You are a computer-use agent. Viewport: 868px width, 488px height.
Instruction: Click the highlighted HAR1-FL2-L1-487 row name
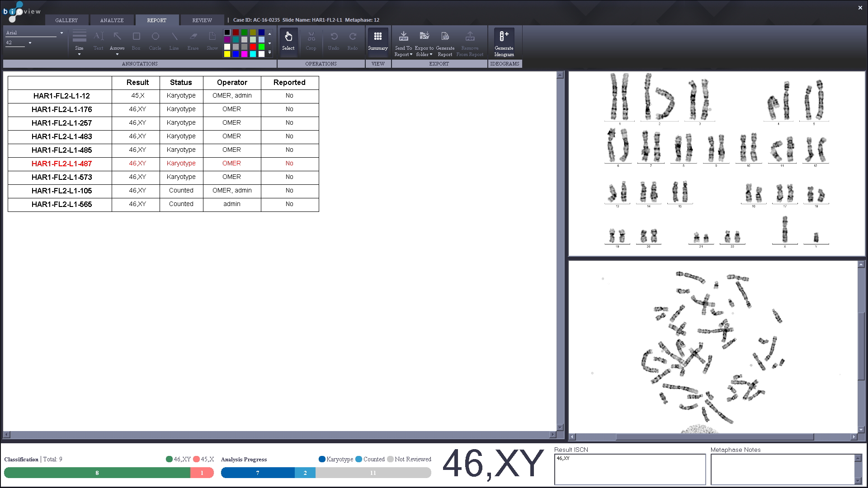[x=61, y=164]
